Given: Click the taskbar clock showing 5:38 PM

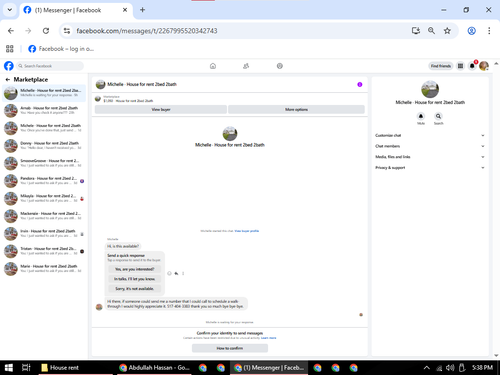Looking at the screenshot, I should pyautogui.click(x=482, y=368).
